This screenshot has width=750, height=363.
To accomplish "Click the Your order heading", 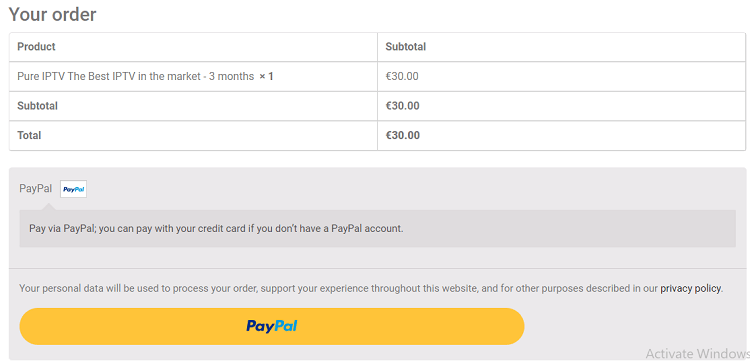I will pos(53,14).
